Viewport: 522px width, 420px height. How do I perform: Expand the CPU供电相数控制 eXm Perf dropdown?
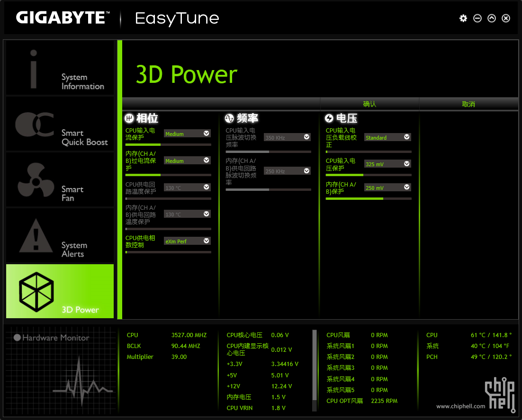[x=187, y=241]
